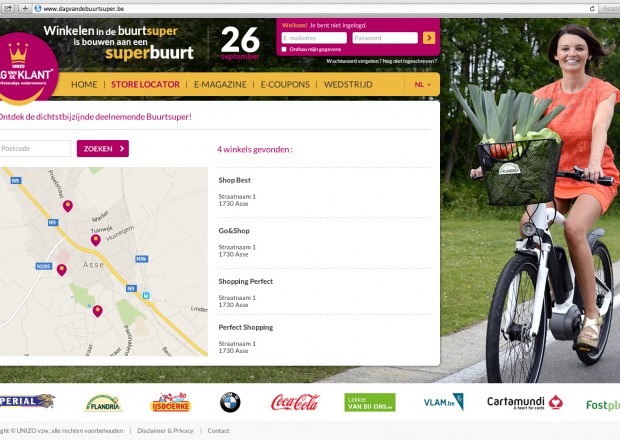Focus the Postcode input field

[x=35, y=149]
